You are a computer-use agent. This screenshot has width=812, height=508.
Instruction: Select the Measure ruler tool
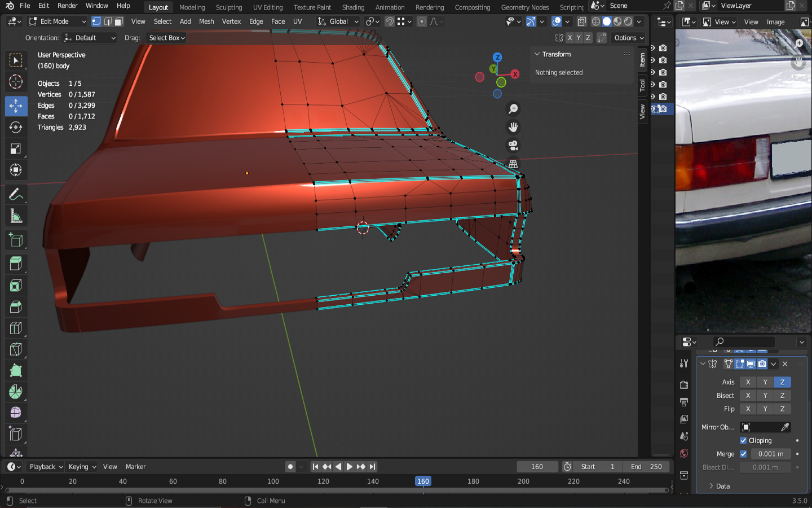tap(16, 217)
